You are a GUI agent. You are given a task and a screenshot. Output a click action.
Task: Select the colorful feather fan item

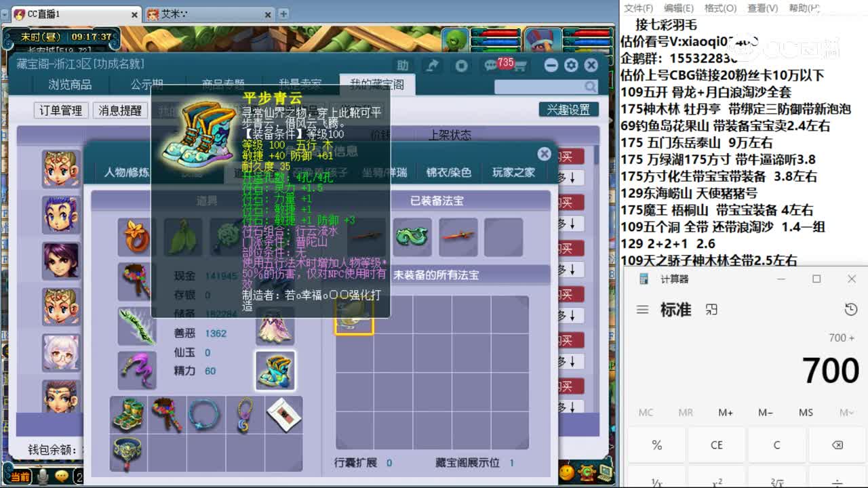tap(136, 282)
